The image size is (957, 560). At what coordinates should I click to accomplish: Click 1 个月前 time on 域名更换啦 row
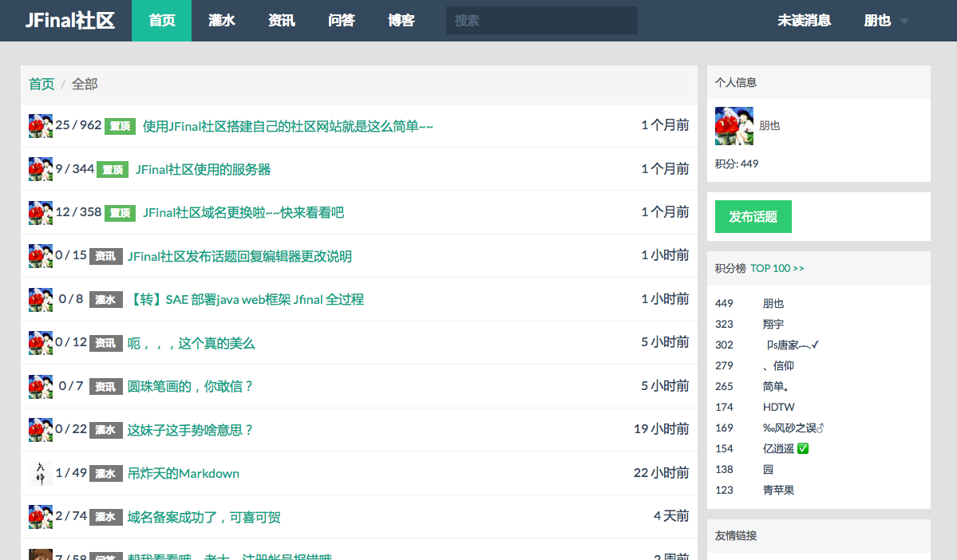[665, 211]
